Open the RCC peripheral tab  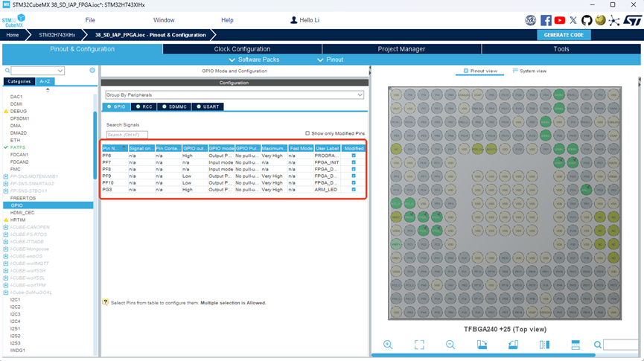144,106
